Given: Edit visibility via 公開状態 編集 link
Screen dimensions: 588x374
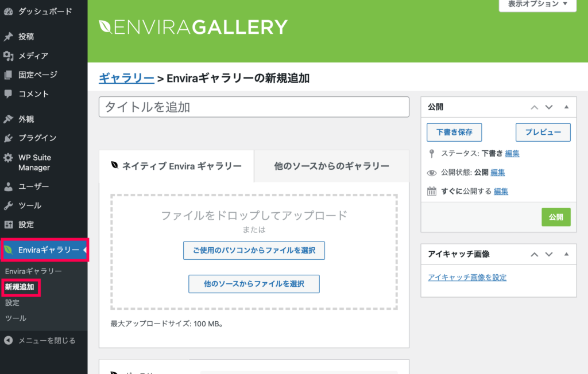Looking at the screenshot, I should (x=498, y=173).
